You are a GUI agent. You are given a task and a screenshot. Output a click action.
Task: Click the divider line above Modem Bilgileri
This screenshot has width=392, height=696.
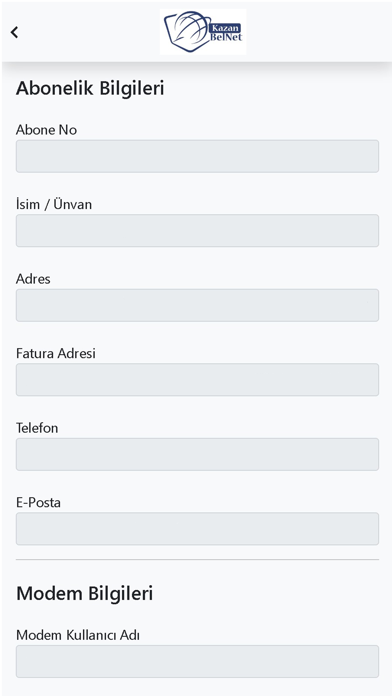coord(197,560)
